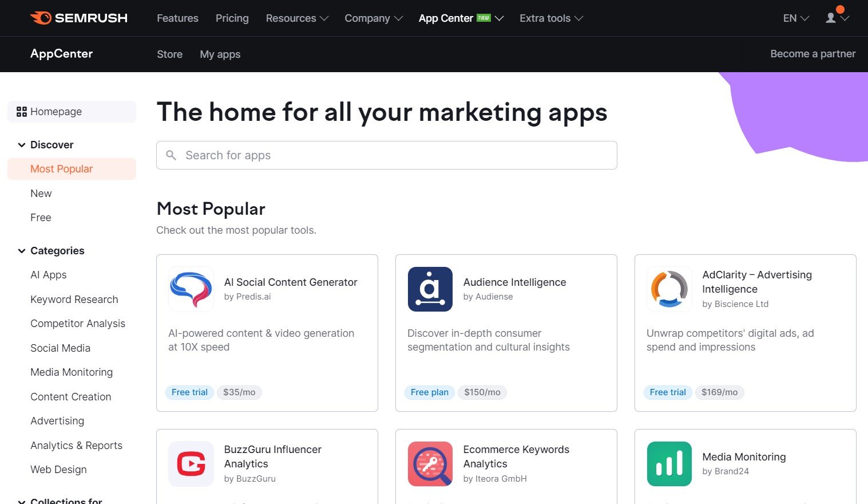868x504 pixels.
Task: Click the Semrush logo
Action: click(79, 18)
